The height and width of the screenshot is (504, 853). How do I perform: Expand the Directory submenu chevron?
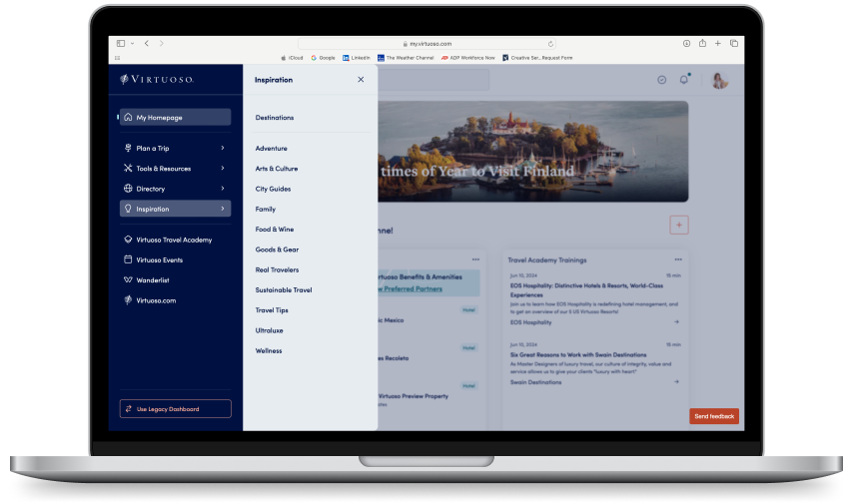tap(223, 188)
